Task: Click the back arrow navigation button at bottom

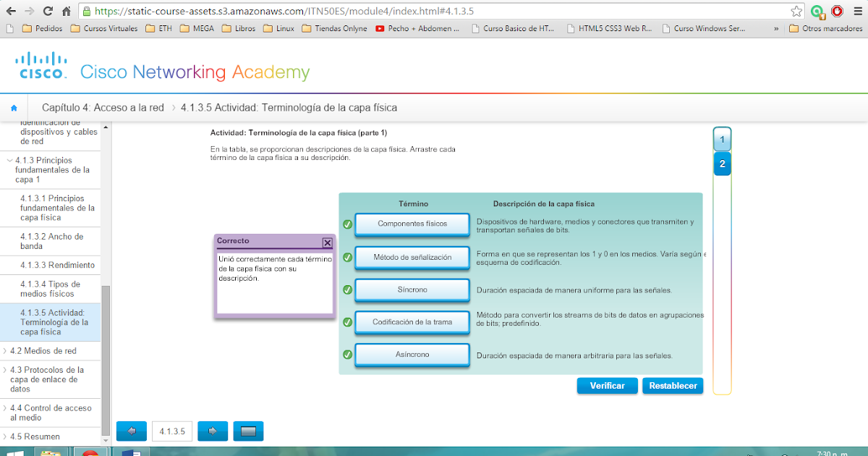Action: pos(131,431)
